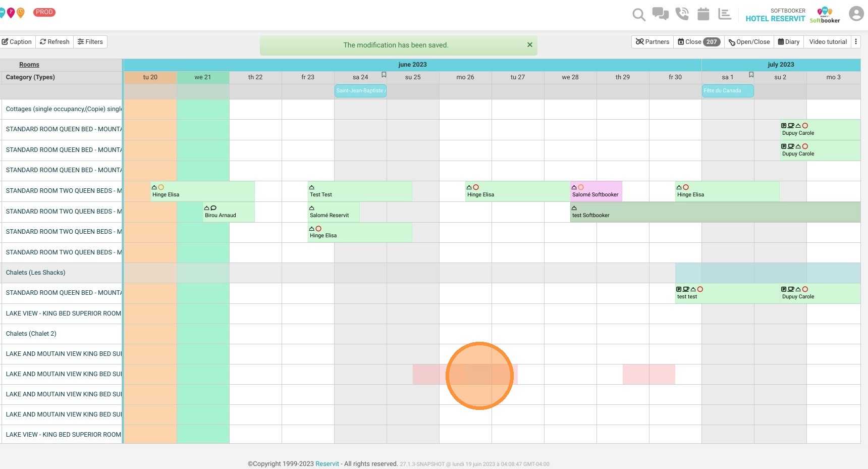868x469 pixels.
Task: Select the tu 20 date header
Action: (x=150, y=77)
